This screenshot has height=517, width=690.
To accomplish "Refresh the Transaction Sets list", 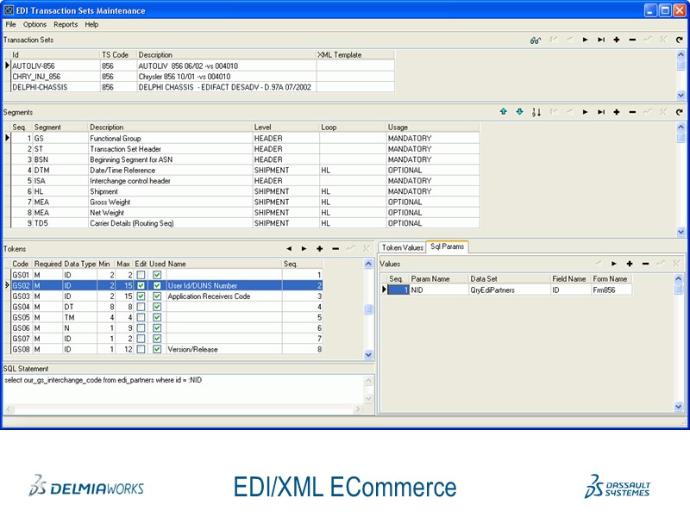I will coord(680,40).
